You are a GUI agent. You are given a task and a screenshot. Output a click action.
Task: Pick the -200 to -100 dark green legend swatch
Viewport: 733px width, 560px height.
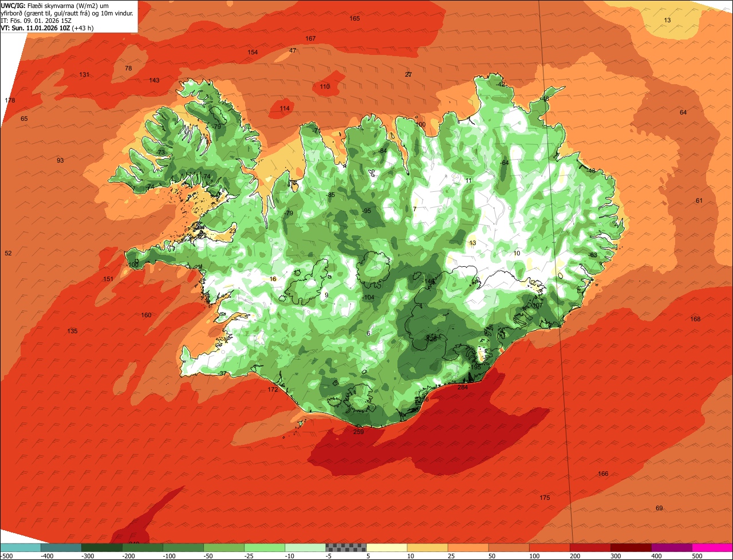pyautogui.click(x=143, y=547)
